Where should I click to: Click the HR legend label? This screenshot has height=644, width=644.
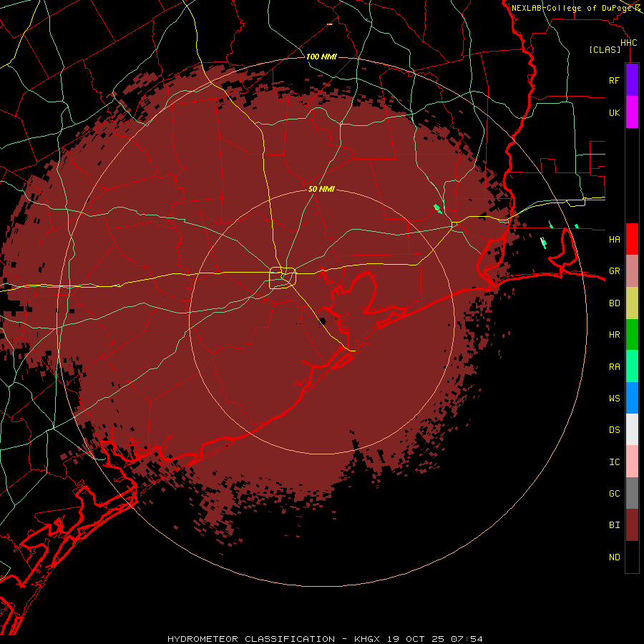(614, 335)
